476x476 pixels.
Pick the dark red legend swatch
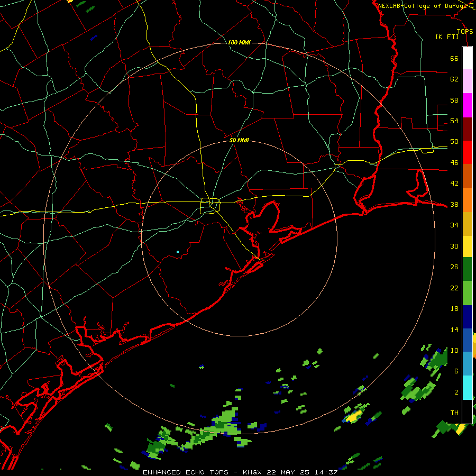tap(467, 129)
